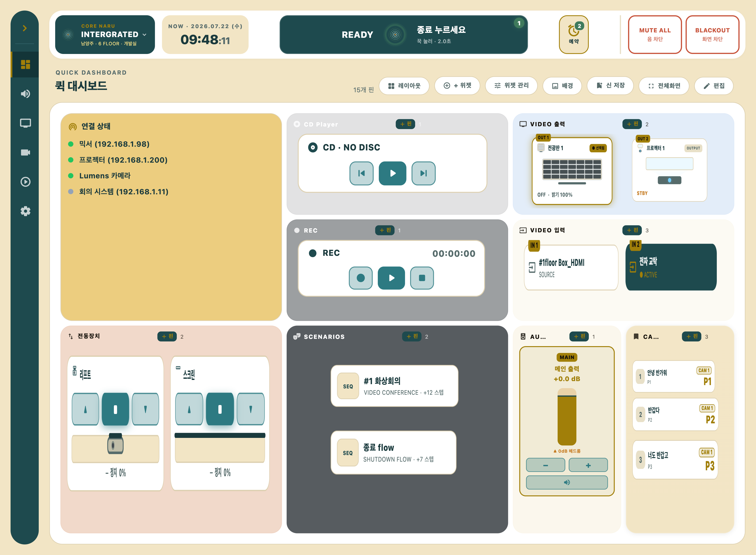The height and width of the screenshot is (555, 756).
Task: Toggle BLACKOUT screen block
Action: pos(712,34)
